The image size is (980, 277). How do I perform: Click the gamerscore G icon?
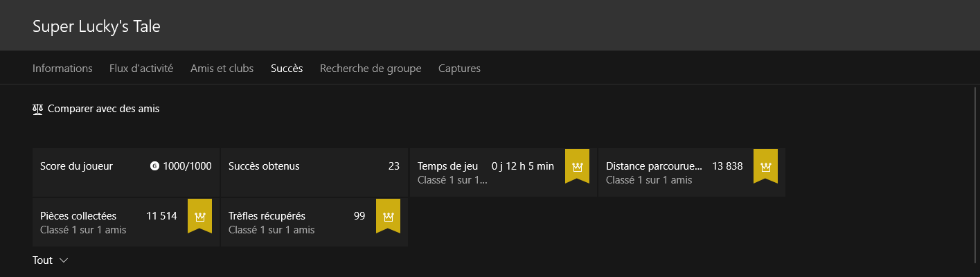(154, 166)
